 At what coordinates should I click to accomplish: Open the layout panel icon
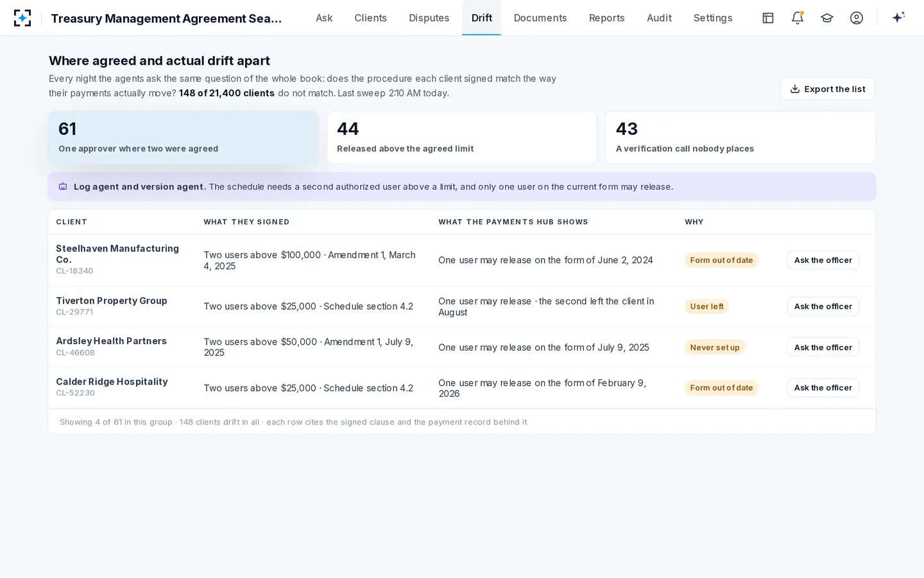(768, 18)
